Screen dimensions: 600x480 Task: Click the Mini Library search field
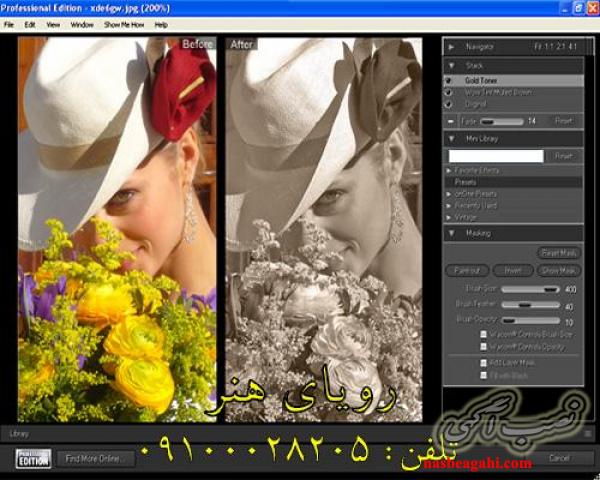[x=496, y=156]
